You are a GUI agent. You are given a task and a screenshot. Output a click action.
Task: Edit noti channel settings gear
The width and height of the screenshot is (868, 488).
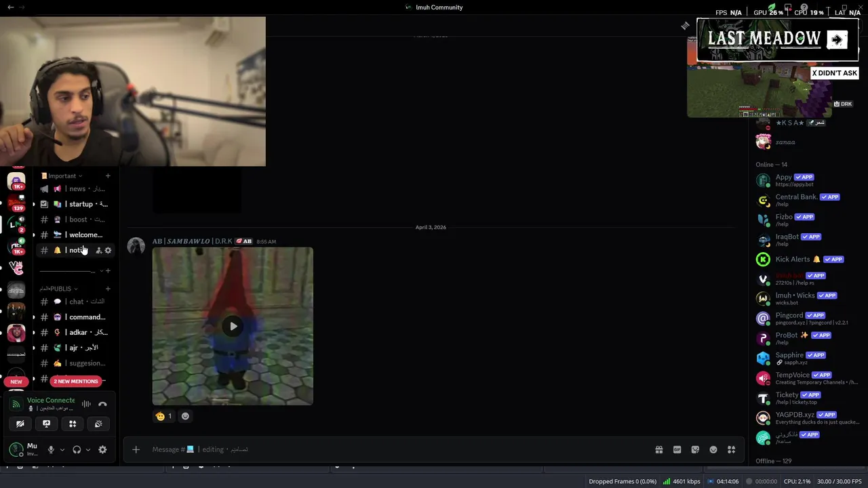point(108,250)
